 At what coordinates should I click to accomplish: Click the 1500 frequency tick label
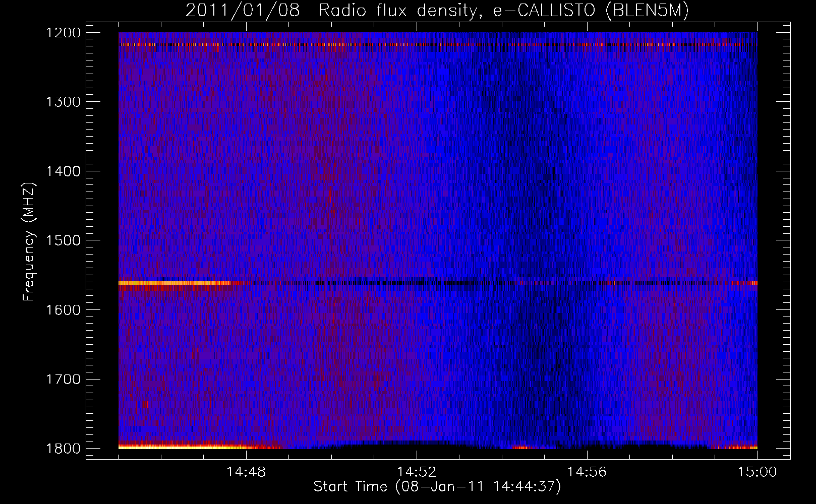click(x=63, y=240)
